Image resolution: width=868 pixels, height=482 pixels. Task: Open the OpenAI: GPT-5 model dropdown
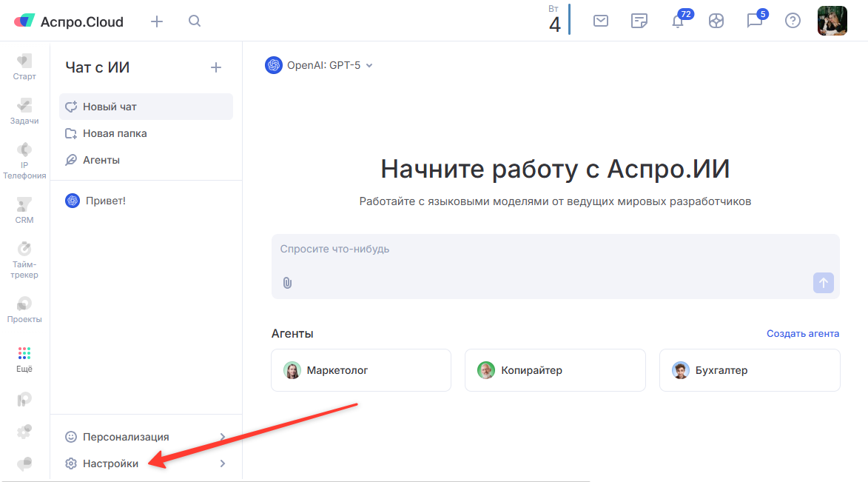point(319,65)
